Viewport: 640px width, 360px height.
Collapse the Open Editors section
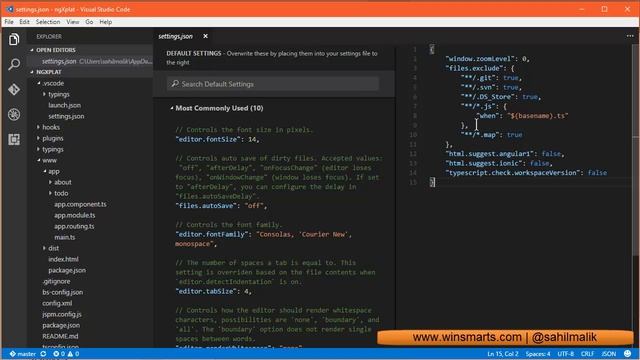32,50
